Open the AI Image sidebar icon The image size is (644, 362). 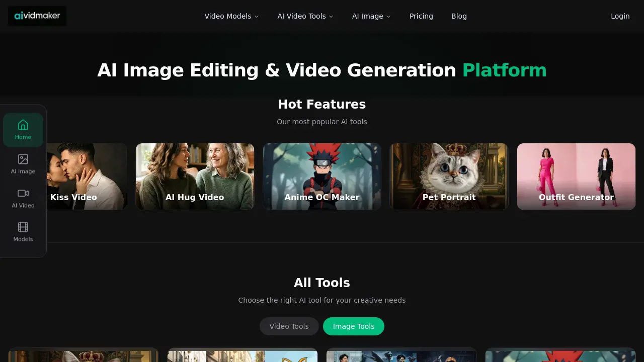click(23, 164)
